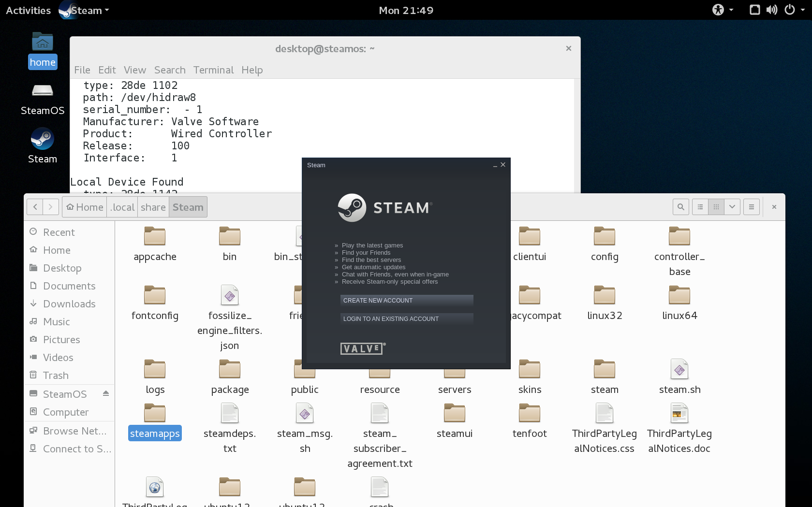Open Videos in the sidebar
812x507 pixels.
(69, 357)
